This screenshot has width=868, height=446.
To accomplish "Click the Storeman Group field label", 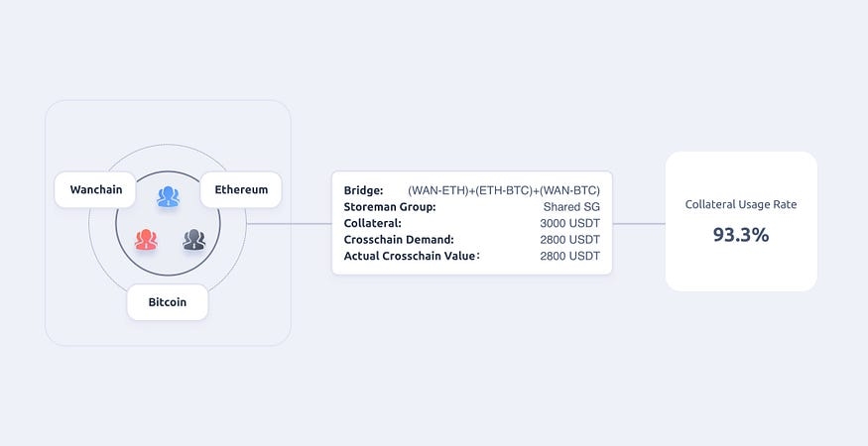I will [x=390, y=207].
